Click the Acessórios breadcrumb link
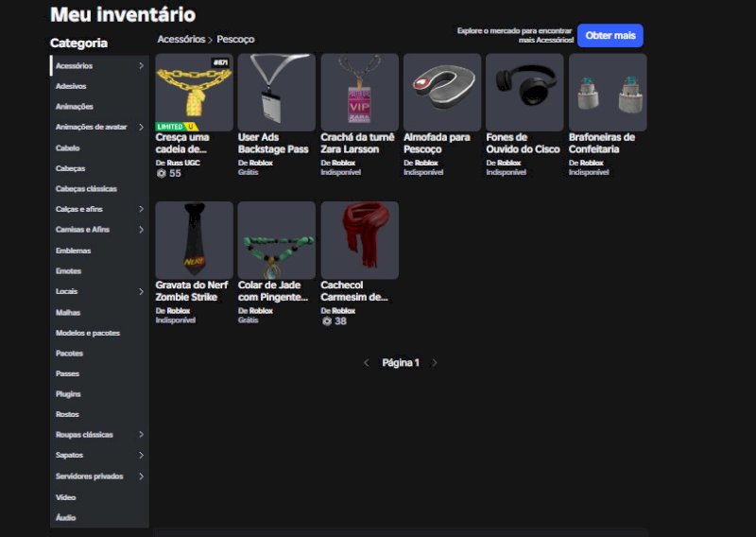Screen dimensions: 756x537 coord(180,40)
